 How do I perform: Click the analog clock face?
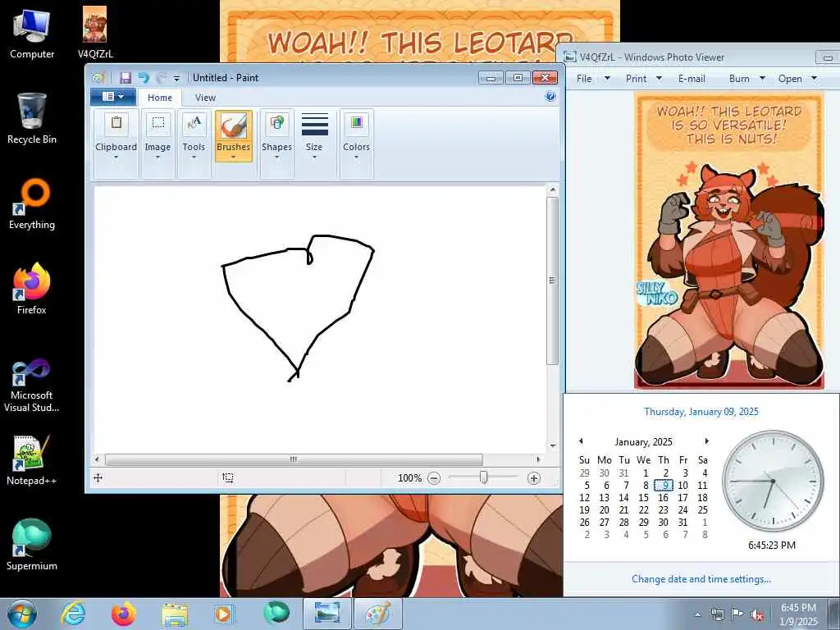click(773, 481)
